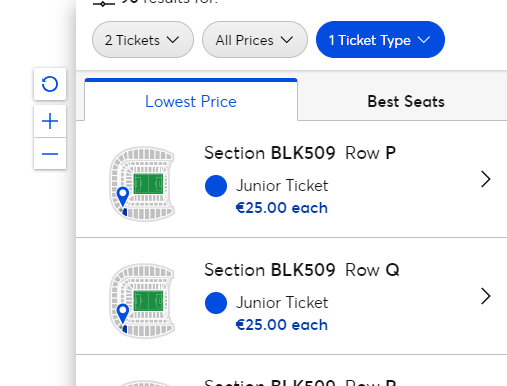Screen dimensions: 507x386
Task: Open filters icon beside results count
Action: pos(104,3)
